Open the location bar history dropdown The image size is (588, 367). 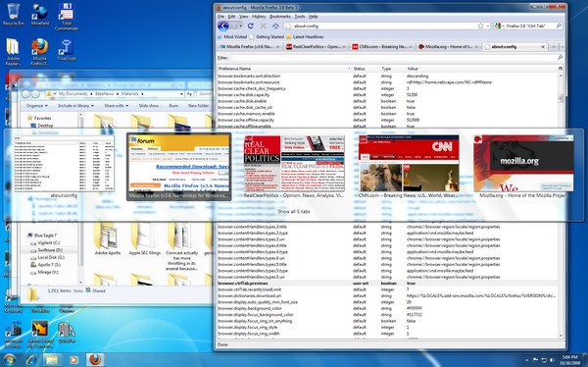(487, 26)
